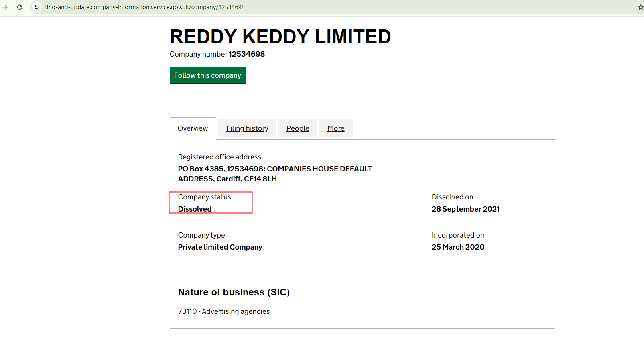This screenshot has width=644, height=354.
Task: Select the Overview tab
Action: pos(193,128)
